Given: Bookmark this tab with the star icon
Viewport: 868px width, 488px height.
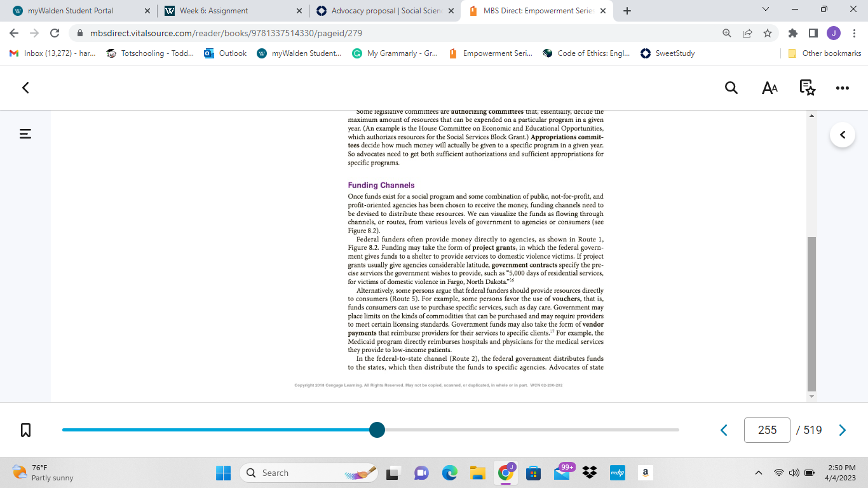Looking at the screenshot, I should click(767, 33).
